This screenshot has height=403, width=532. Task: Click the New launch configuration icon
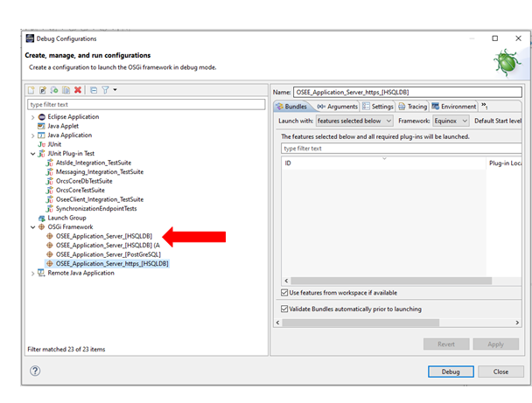(31, 90)
